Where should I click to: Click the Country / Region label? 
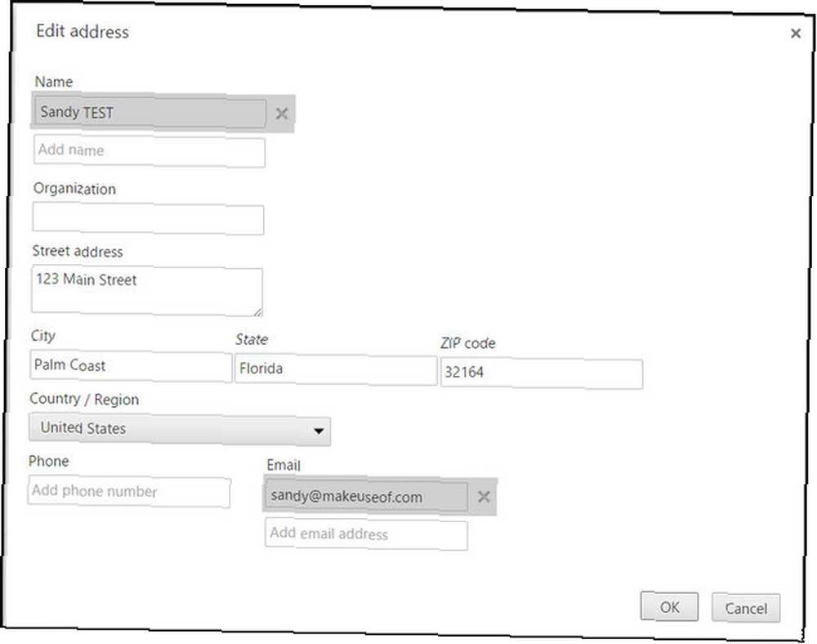click(x=84, y=399)
